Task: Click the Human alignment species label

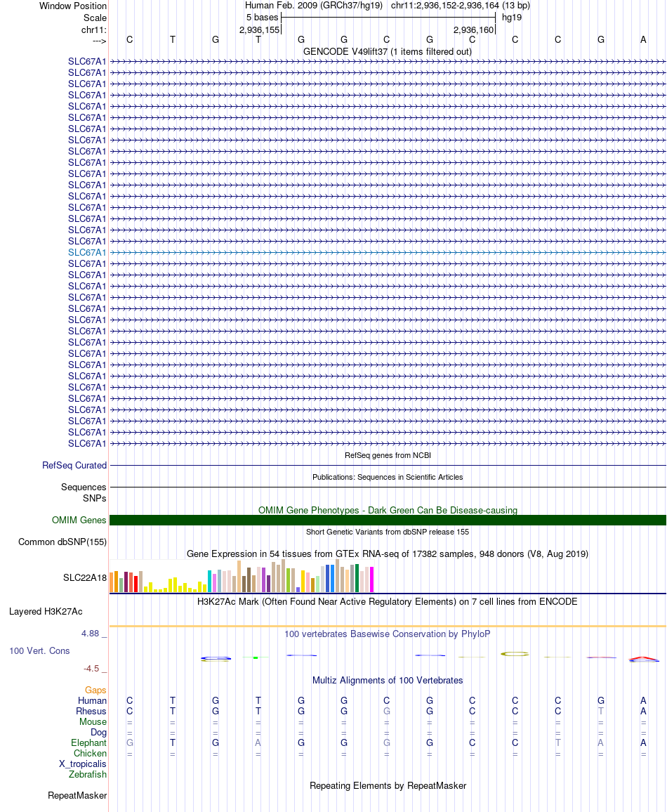Action: (x=92, y=700)
